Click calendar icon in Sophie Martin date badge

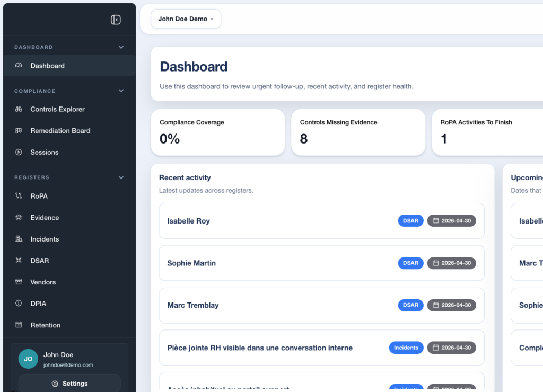(436, 263)
